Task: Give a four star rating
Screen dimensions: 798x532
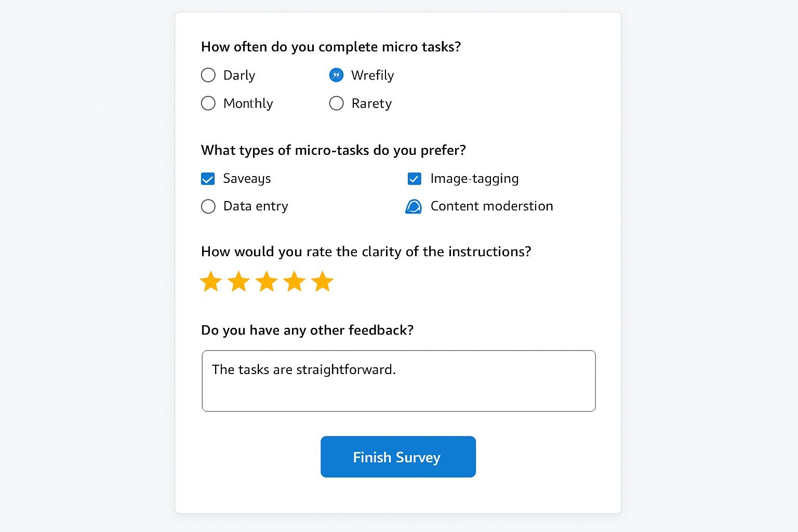Action: coord(295,282)
